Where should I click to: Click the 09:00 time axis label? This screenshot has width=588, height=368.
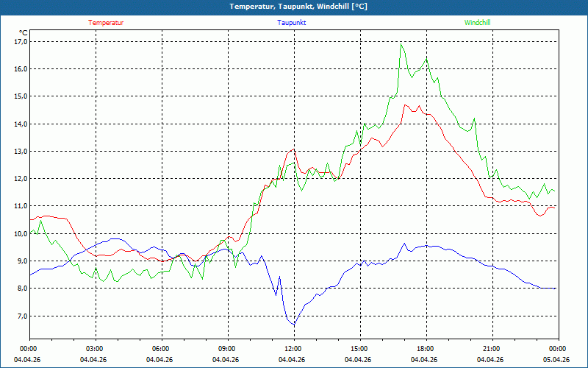tap(227, 349)
